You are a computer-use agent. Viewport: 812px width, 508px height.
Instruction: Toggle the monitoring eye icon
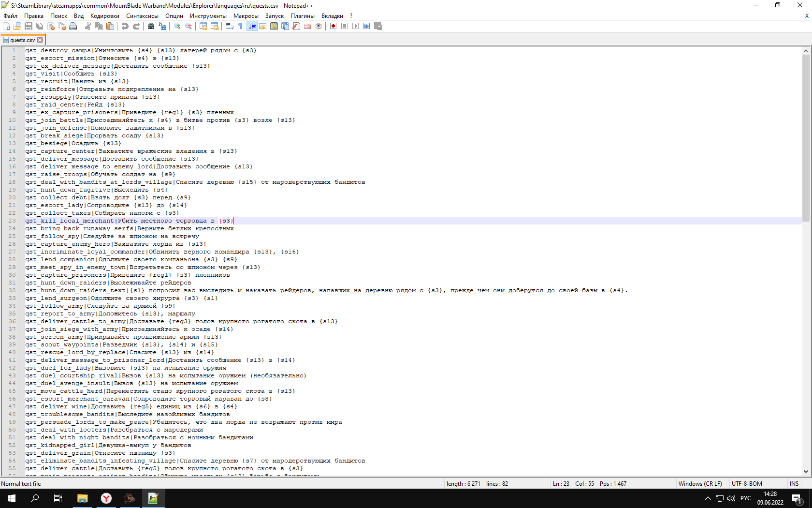[x=319, y=26]
